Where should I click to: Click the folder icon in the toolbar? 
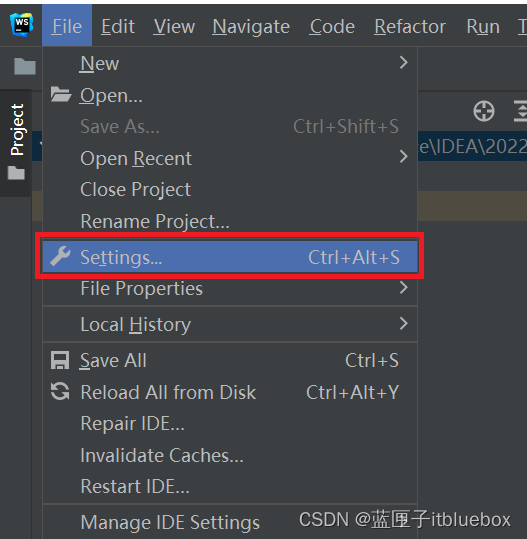[25, 66]
